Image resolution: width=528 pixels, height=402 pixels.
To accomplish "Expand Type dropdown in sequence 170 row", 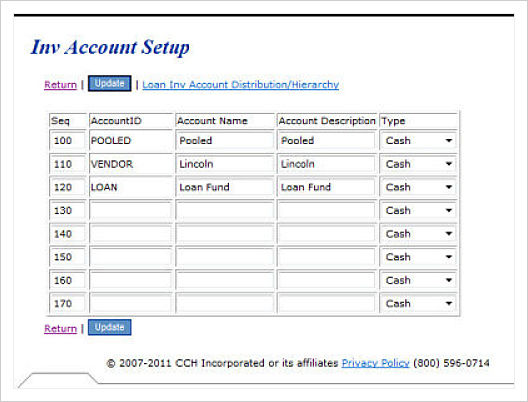I will 418,303.
